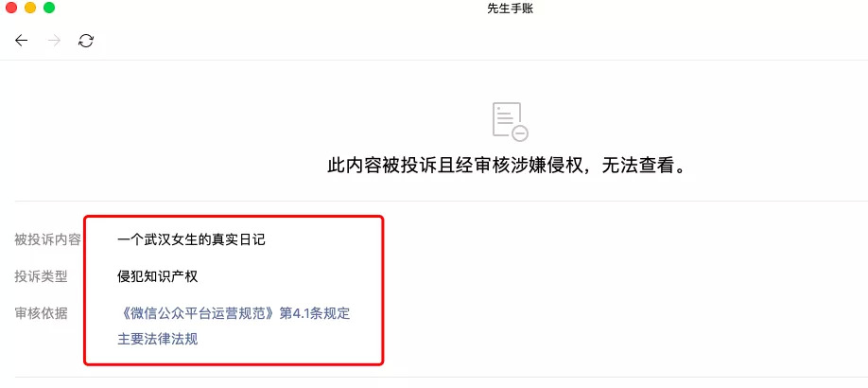Click the blocked document icon

(x=510, y=121)
